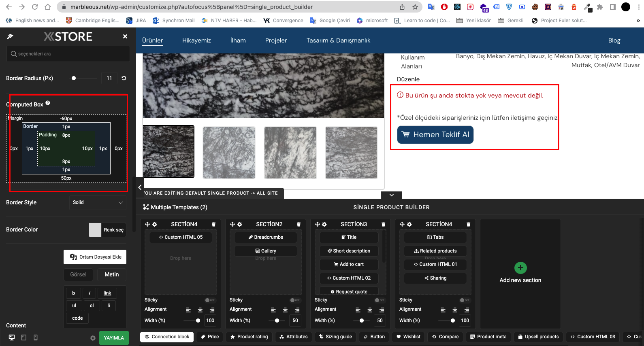This screenshot has height=346, width=644.
Task: Open Multiple Templates (2) selector
Action: (x=175, y=207)
